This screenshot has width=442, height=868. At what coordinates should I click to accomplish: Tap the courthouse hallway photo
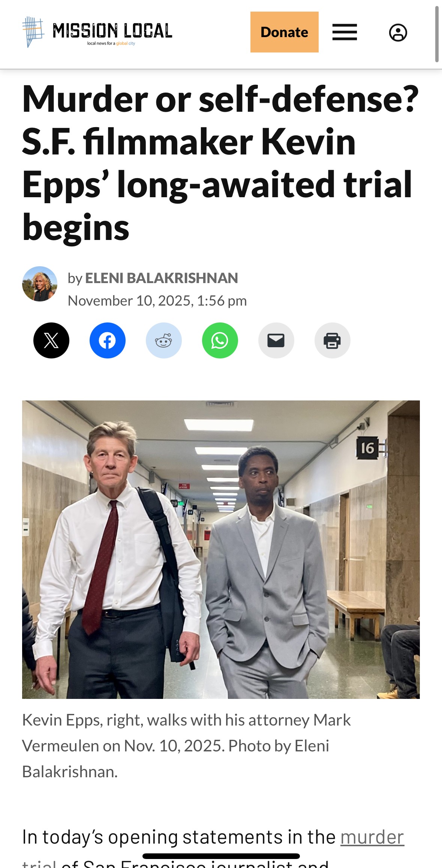pyautogui.click(x=221, y=549)
